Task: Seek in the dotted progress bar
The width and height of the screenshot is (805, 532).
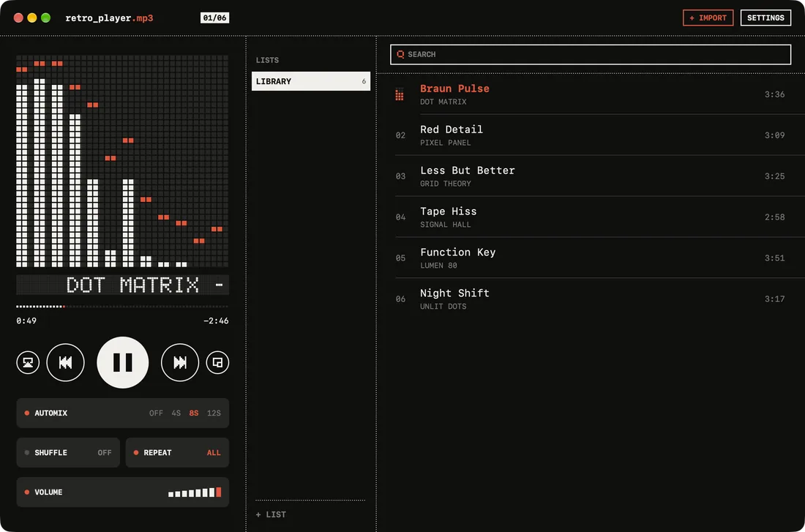Action: pyautogui.click(x=122, y=307)
